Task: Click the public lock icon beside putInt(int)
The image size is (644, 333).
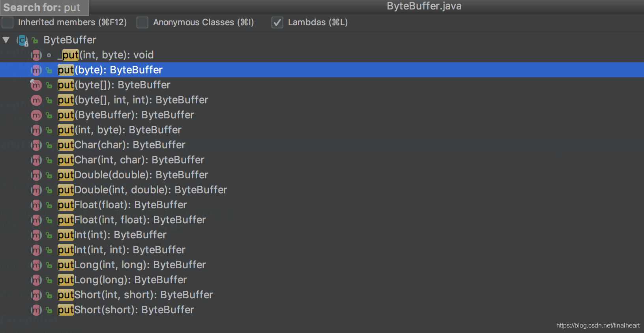Action: (x=49, y=235)
